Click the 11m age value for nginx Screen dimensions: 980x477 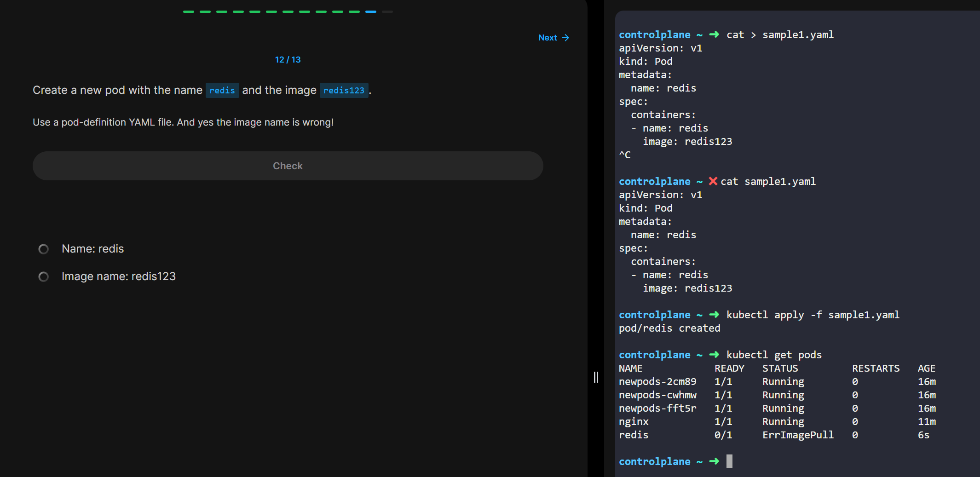tap(927, 422)
